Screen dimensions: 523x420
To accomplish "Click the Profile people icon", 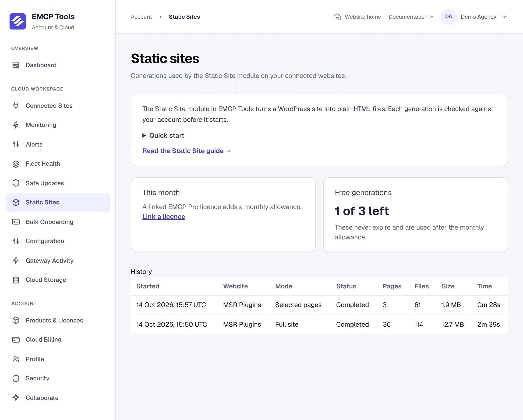I will pyautogui.click(x=16, y=359).
